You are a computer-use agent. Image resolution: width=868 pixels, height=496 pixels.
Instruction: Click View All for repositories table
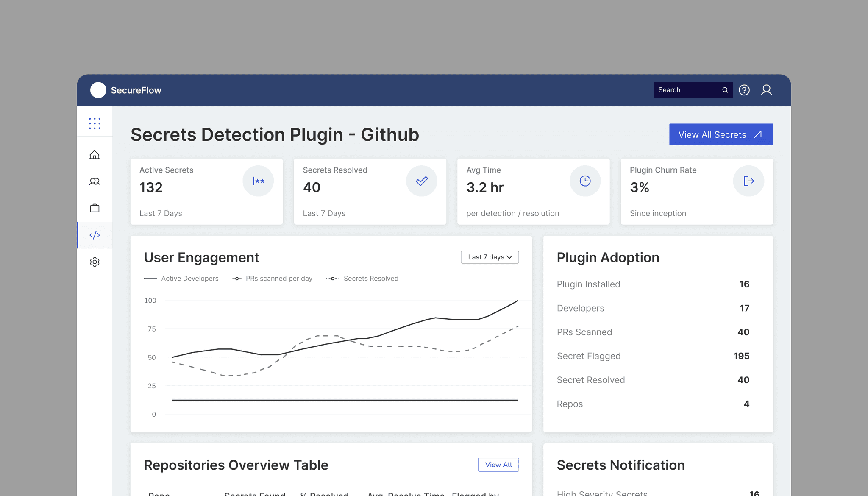click(x=498, y=465)
